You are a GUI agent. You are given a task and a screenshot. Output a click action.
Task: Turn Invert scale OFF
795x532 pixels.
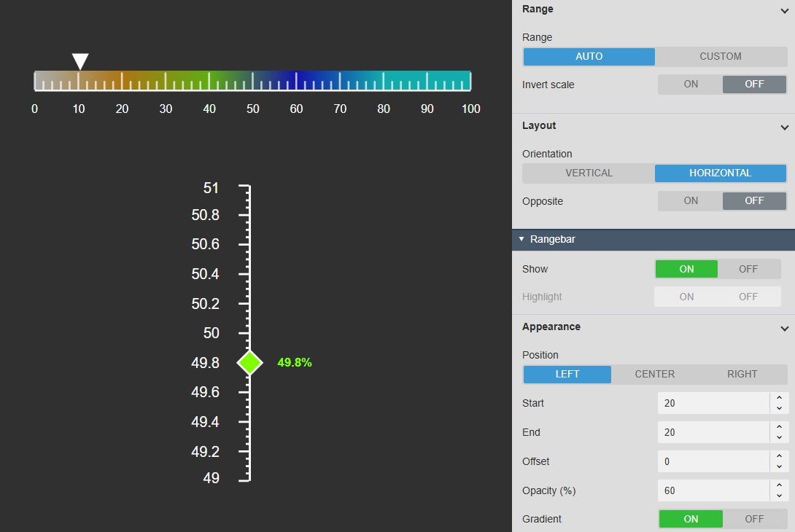(x=754, y=84)
